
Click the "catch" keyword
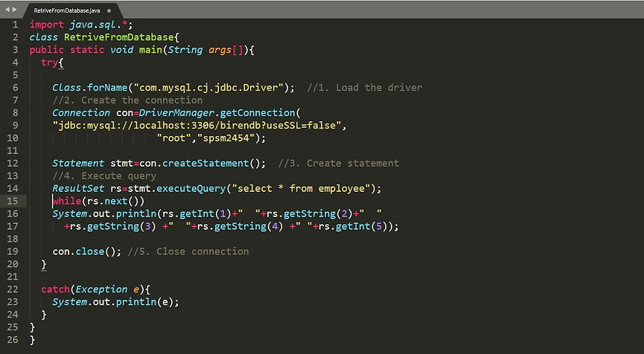(55, 289)
